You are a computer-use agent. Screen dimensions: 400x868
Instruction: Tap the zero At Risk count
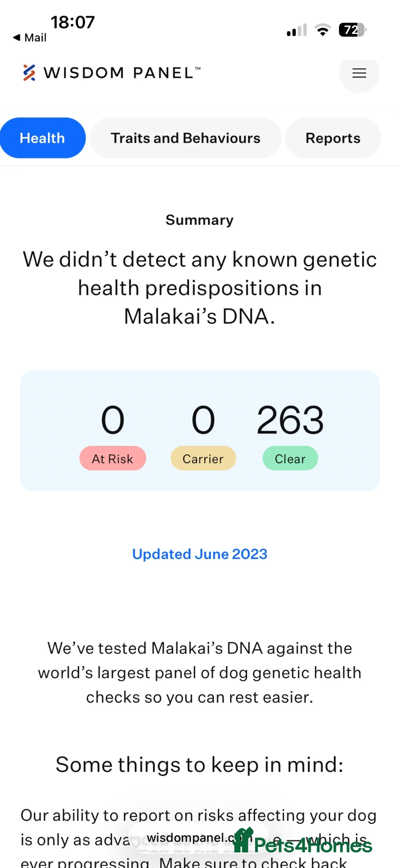[x=113, y=420]
